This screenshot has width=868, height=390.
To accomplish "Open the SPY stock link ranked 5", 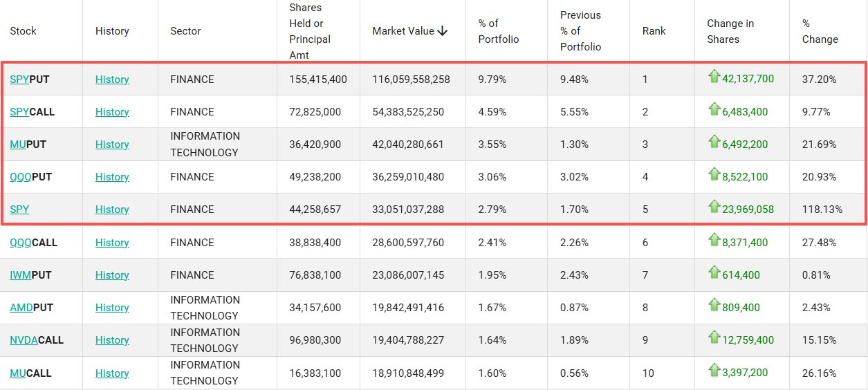I will (x=19, y=210).
